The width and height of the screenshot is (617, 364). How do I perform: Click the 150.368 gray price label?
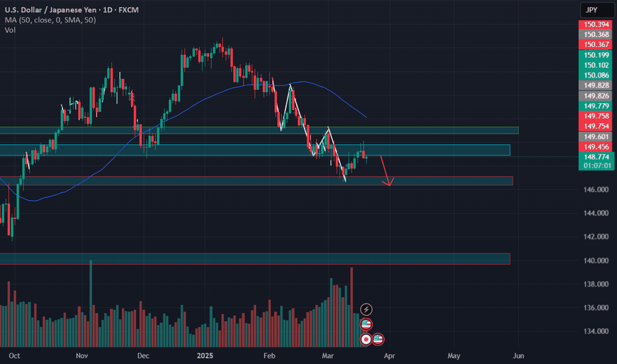point(596,34)
